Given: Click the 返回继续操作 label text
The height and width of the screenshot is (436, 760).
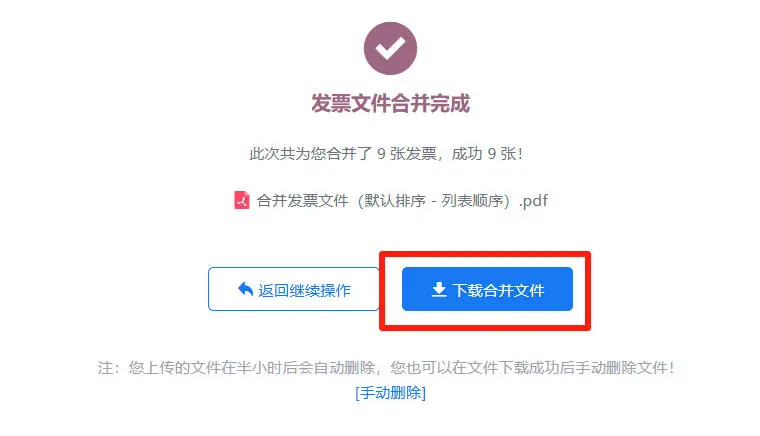Looking at the screenshot, I should click(x=304, y=290).
